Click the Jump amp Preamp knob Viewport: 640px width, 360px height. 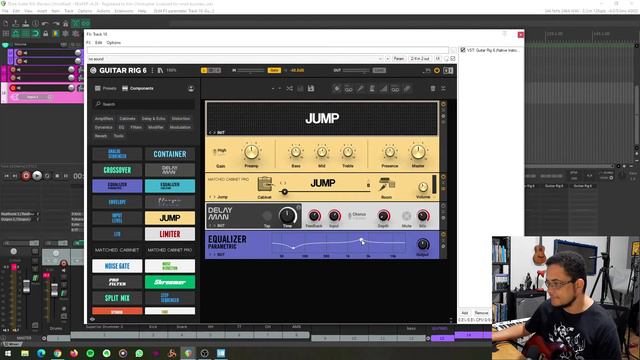pos(251,152)
